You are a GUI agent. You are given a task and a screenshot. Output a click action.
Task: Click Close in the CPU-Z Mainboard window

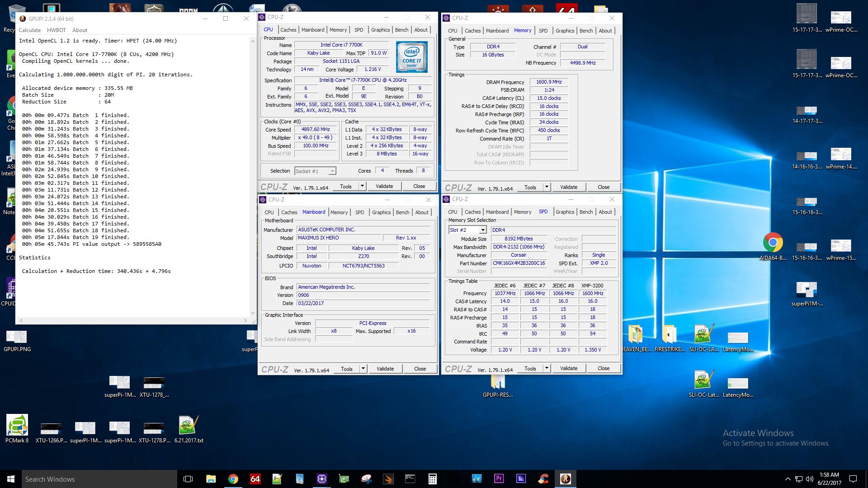tap(420, 369)
